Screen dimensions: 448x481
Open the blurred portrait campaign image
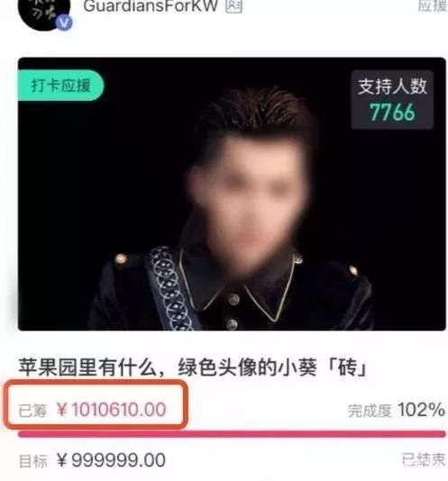point(232,194)
